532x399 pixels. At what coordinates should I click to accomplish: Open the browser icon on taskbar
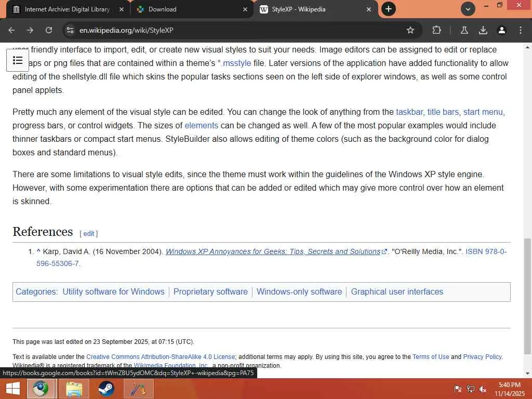41,389
